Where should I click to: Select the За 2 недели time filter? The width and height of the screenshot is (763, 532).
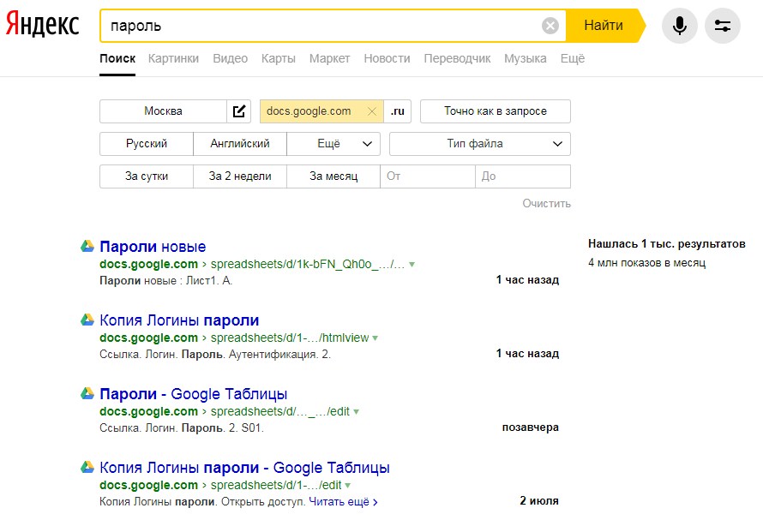pyautogui.click(x=240, y=176)
